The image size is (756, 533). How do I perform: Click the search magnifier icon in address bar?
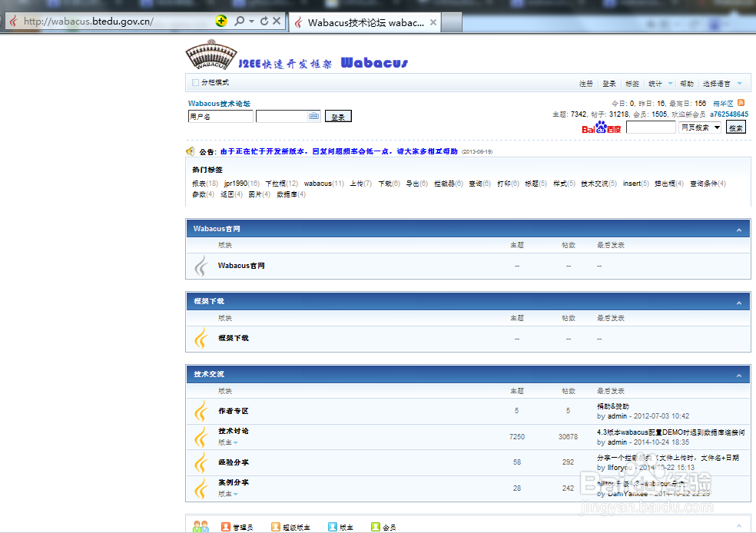click(239, 22)
